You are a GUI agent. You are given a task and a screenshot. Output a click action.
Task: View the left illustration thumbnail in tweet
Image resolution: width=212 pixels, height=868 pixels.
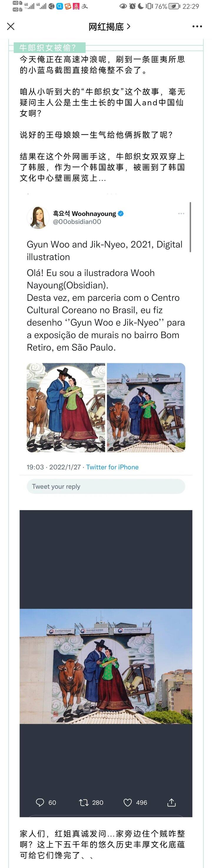pyautogui.click(x=66, y=407)
